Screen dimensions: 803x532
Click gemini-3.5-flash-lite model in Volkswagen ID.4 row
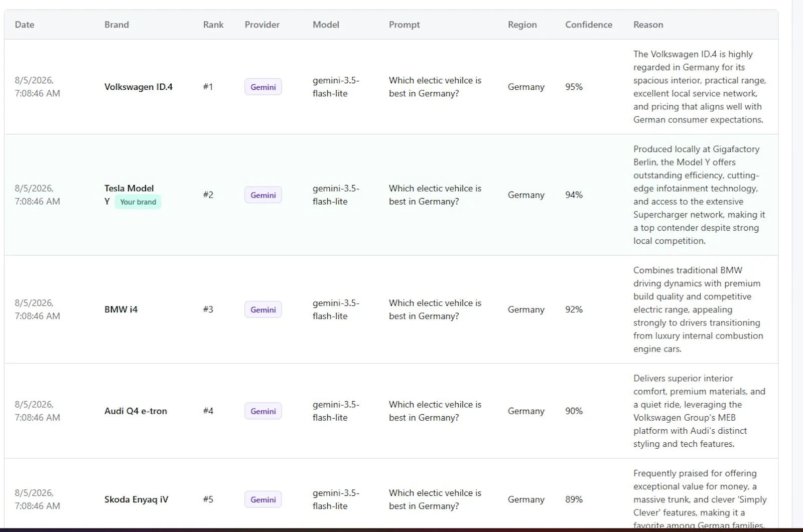(336, 87)
